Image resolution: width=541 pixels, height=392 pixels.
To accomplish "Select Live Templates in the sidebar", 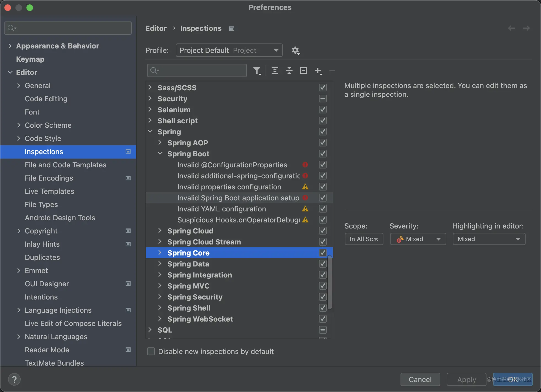I will point(49,191).
